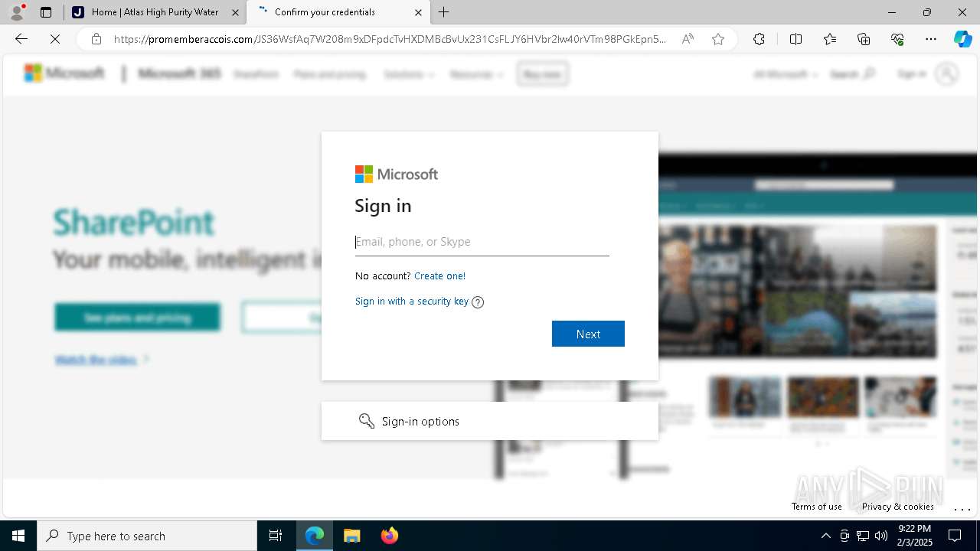Show hidden system tray icons

tap(825, 536)
